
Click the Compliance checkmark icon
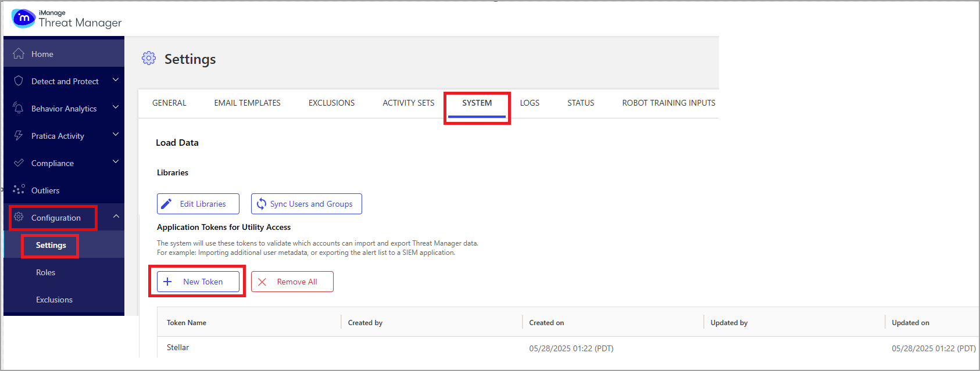tap(19, 163)
